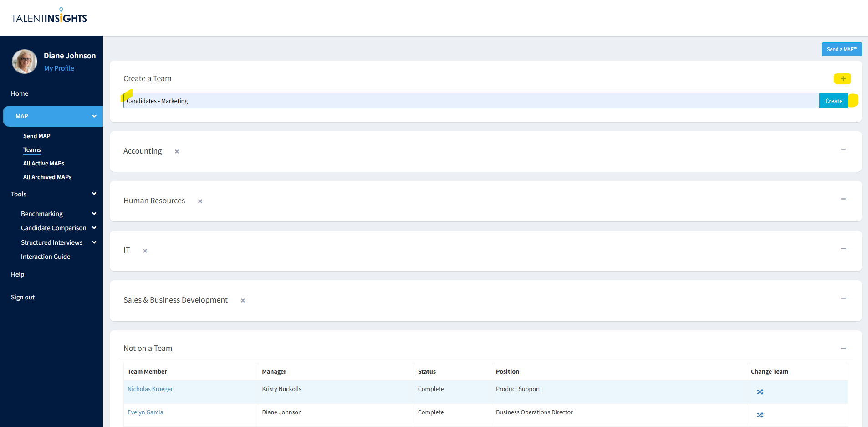
Task: Click the x icon beside IT team
Action: pos(145,251)
